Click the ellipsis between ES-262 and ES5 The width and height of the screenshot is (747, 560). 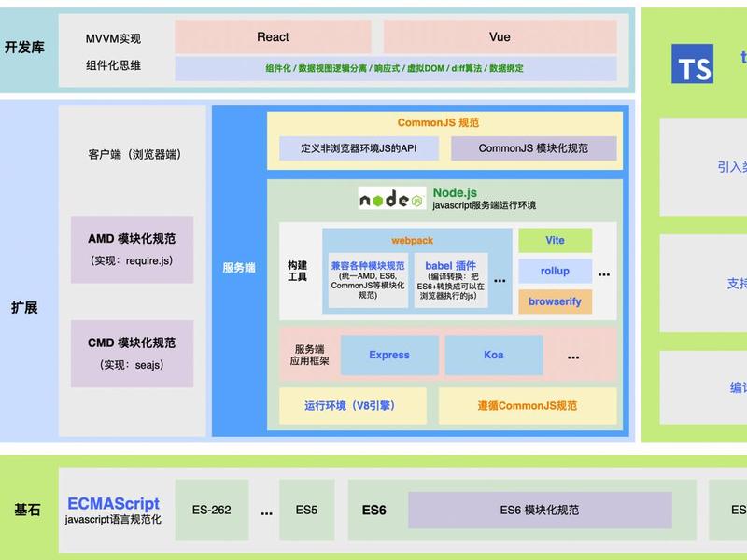tap(267, 513)
